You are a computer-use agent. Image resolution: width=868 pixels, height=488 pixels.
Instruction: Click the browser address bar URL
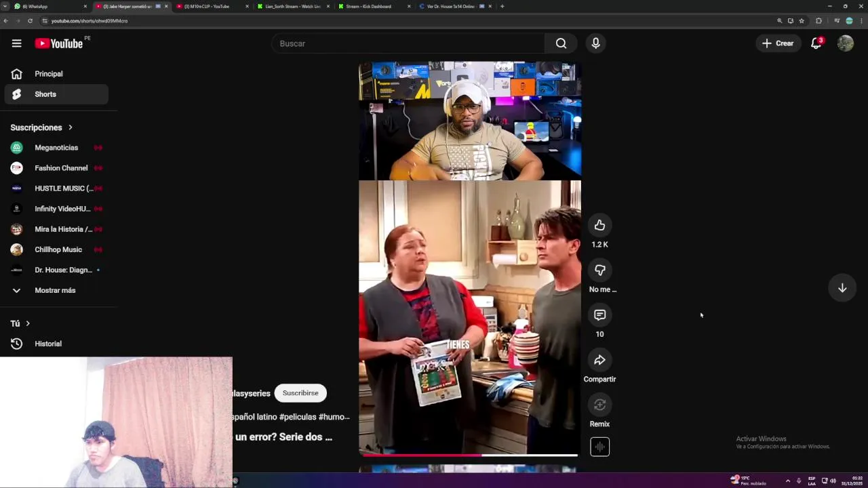[90, 21]
